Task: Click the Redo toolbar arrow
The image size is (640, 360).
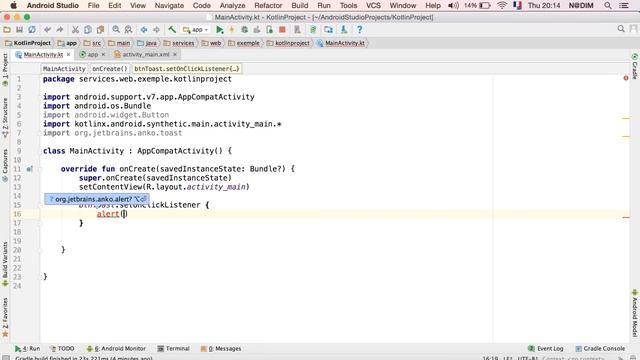Action: pos(60,29)
